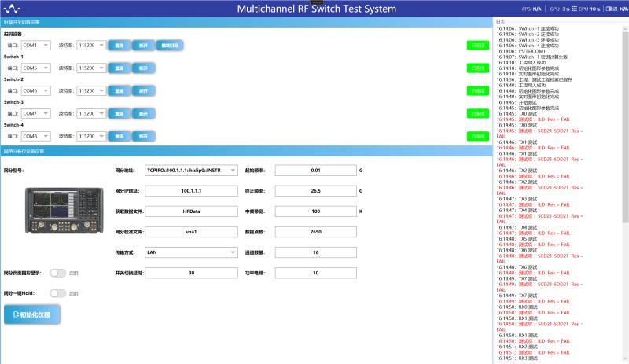The image size is (629, 364).
Task: Click the disconnect button for Switch-4
Action: click(x=142, y=137)
